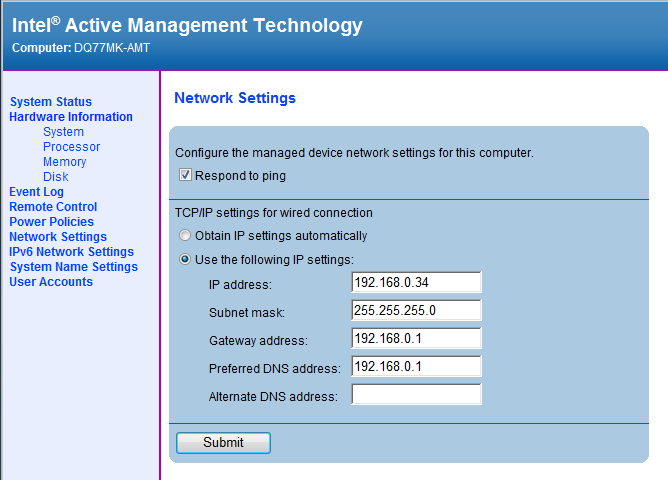
Task: View Disk hardware details
Action: pos(55,177)
